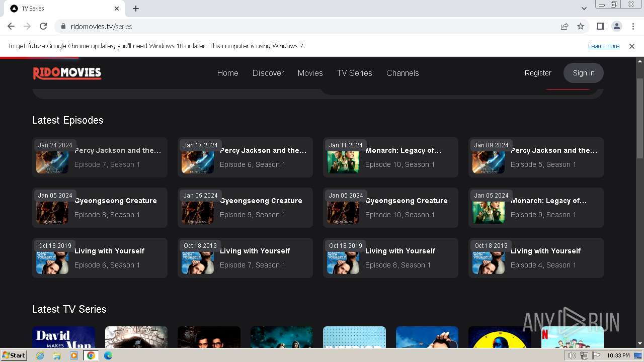Open the Movies nav item
This screenshot has width=644, height=362.
tap(310, 73)
